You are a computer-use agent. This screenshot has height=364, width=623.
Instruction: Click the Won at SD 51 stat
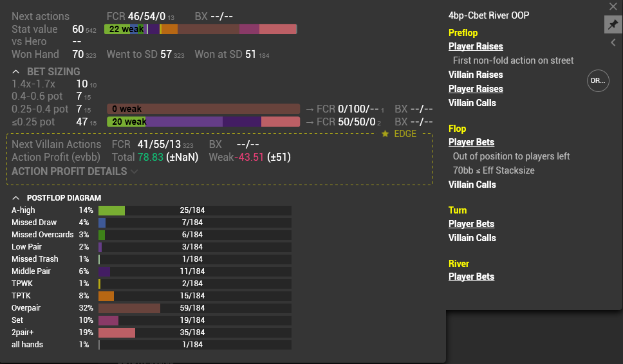click(232, 55)
